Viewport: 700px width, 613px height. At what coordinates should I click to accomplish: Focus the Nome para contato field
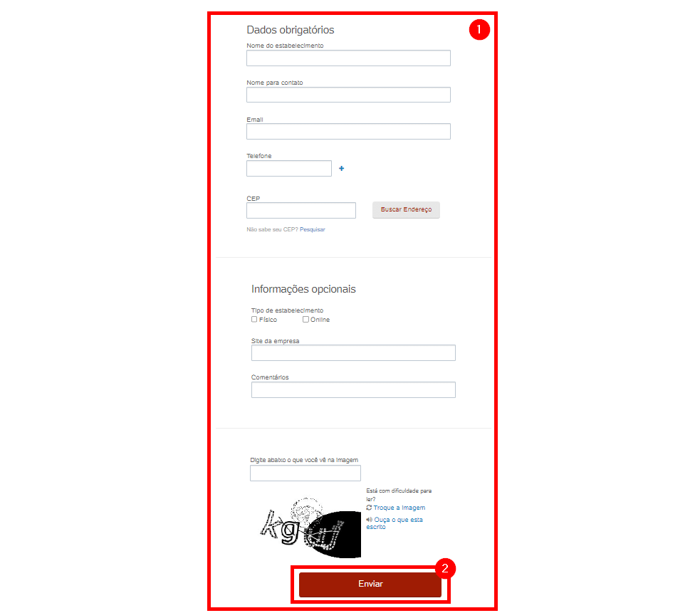click(349, 95)
